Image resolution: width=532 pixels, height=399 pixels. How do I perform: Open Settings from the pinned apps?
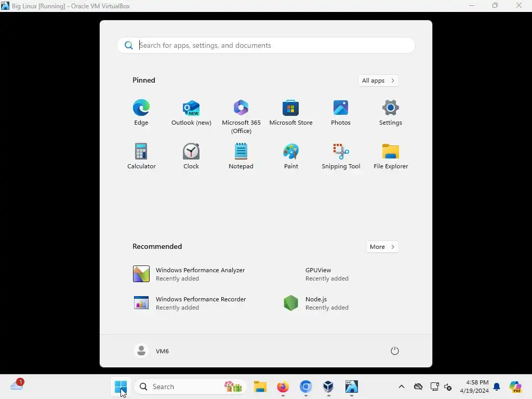point(391,113)
